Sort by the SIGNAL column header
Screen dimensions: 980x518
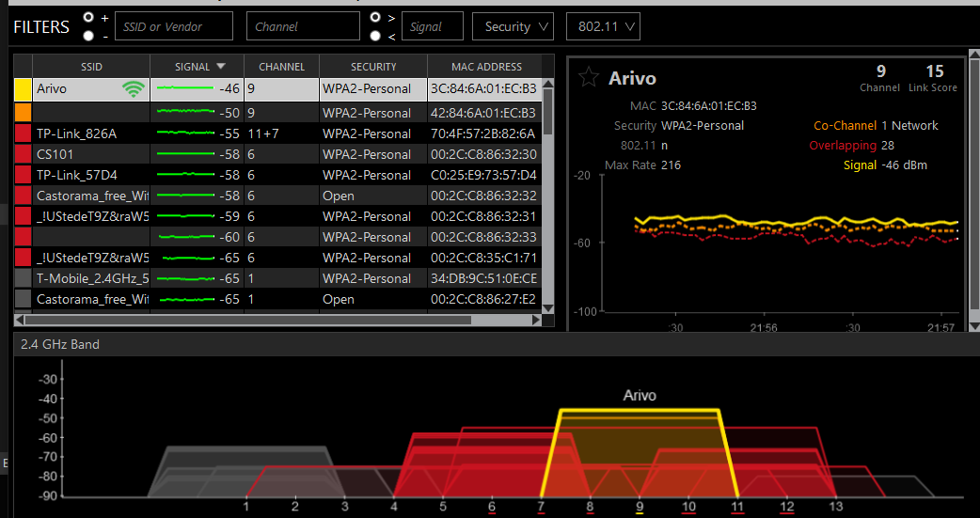[x=197, y=66]
